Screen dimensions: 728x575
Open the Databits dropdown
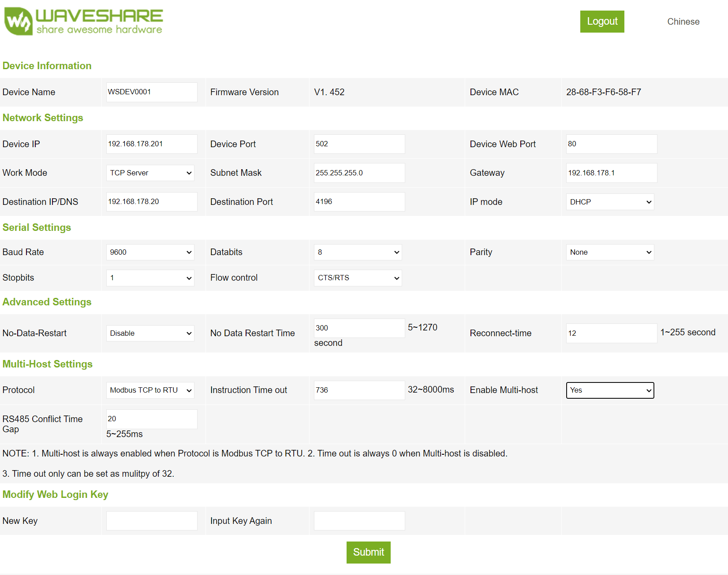[358, 252]
